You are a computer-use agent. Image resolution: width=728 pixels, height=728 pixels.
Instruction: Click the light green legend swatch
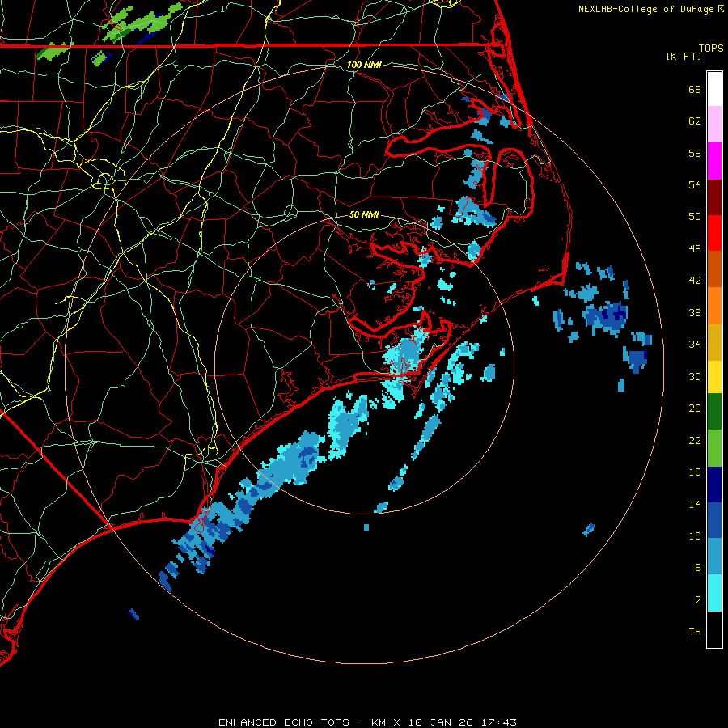714,448
